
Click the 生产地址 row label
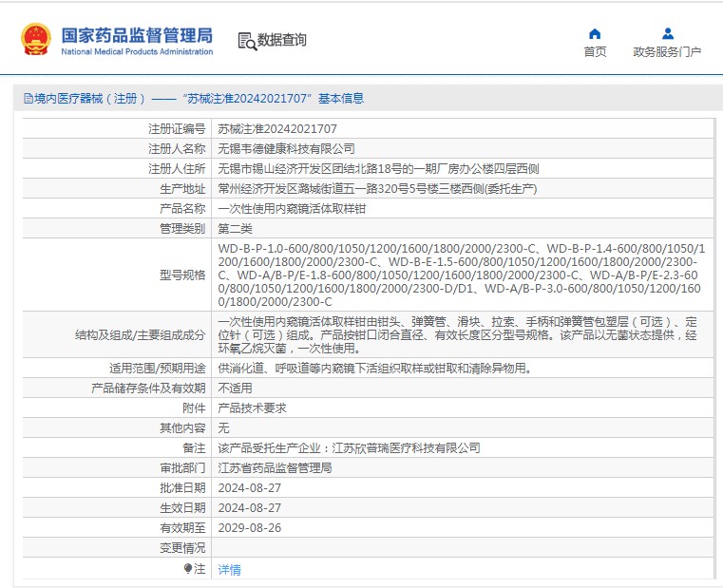pos(182,189)
